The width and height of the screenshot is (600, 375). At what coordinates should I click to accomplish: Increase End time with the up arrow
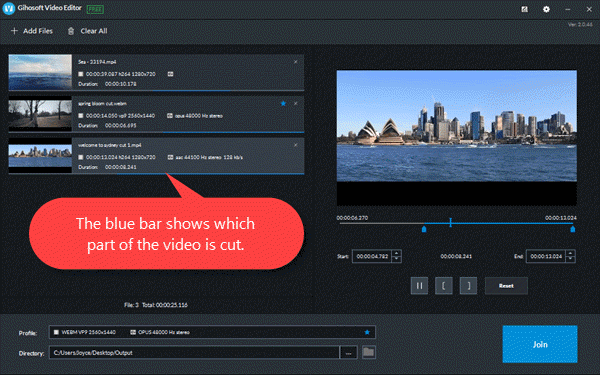571,253
